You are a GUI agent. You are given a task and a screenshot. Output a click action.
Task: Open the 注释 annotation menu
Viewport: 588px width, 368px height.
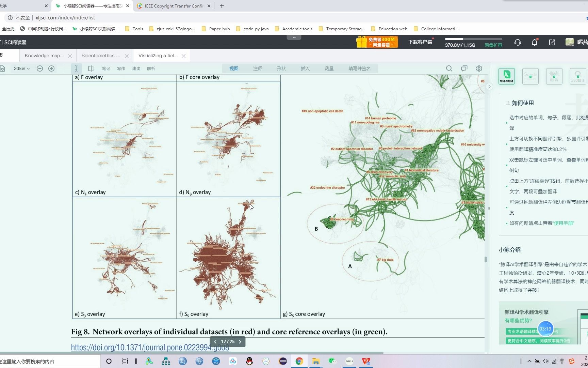pos(258,68)
